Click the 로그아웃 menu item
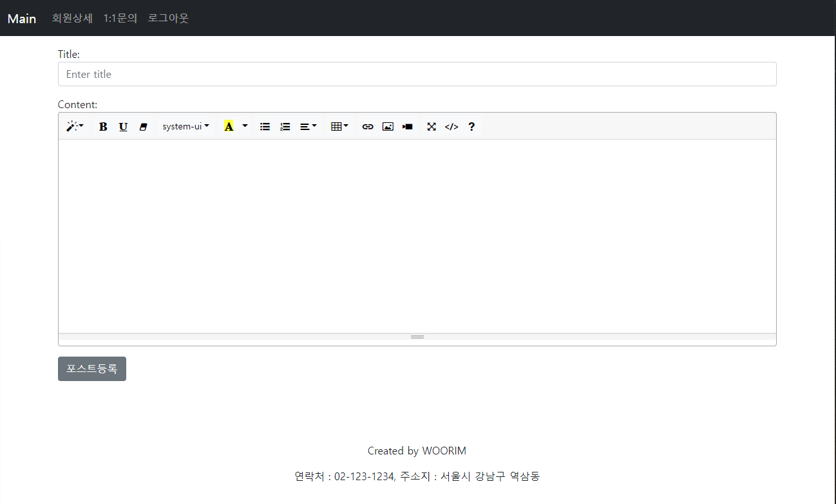836x504 pixels. (168, 18)
